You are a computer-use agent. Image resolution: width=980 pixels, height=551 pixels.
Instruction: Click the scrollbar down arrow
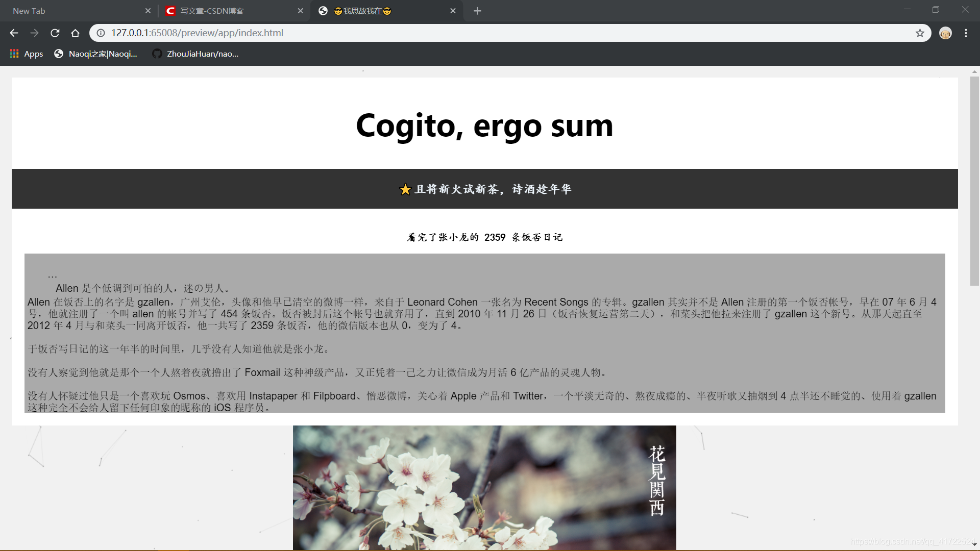click(974, 545)
